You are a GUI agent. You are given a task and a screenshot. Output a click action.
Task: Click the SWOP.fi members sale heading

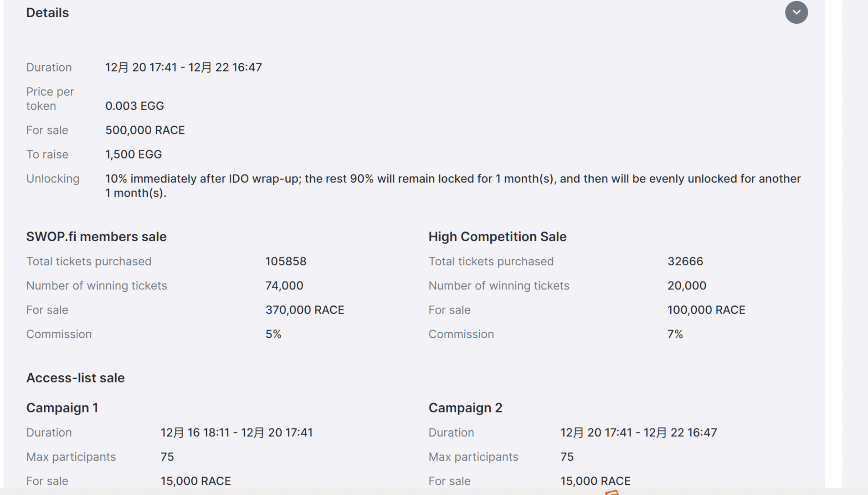(x=96, y=237)
